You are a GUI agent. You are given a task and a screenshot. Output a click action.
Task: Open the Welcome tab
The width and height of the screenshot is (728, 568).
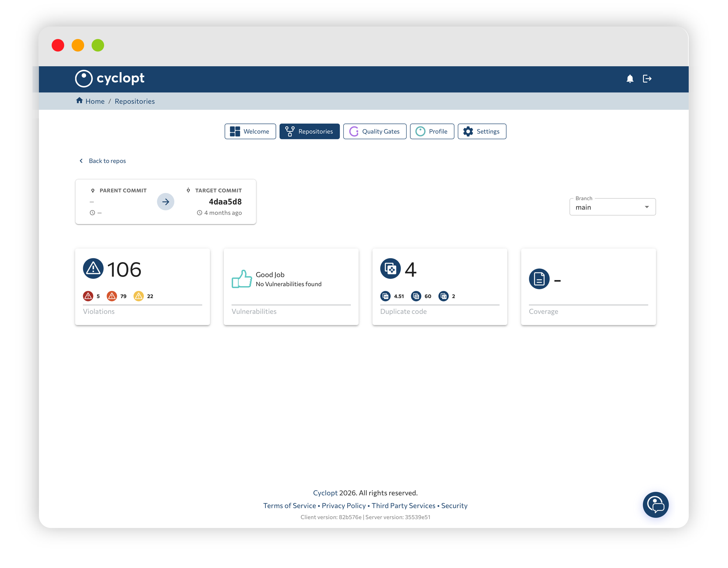click(250, 131)
